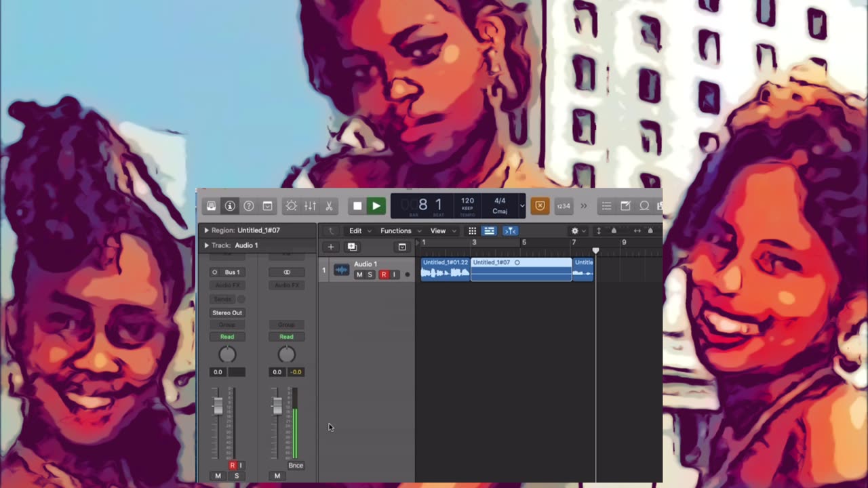Click the -0.0 peak level display
868x488 pixels.
coord(296,372)
